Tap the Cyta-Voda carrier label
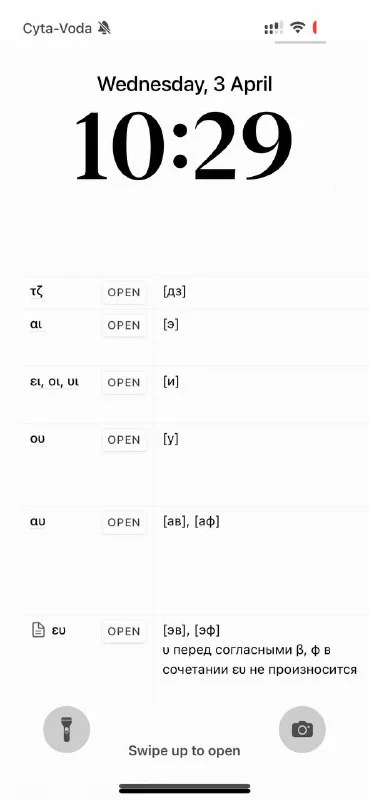The image size is (369, 800). (58, 28)
